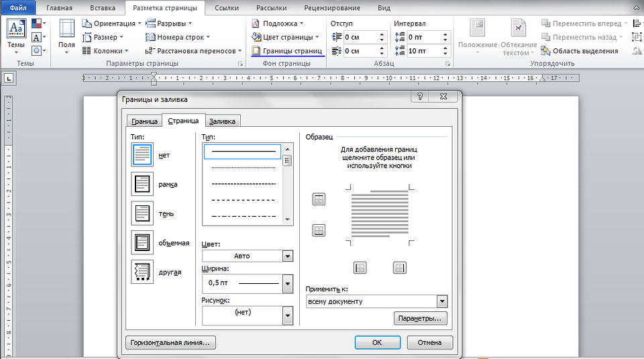
Task: Switch to the Заливка tab
Action: point(223,121)
